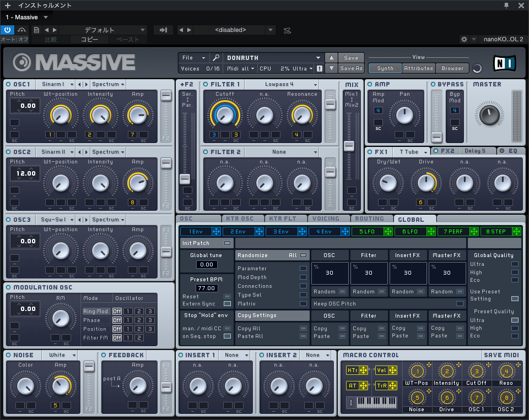Click the Mix1/Mix2 fader handle
The image size is (529, 420).
pos(349,146)
